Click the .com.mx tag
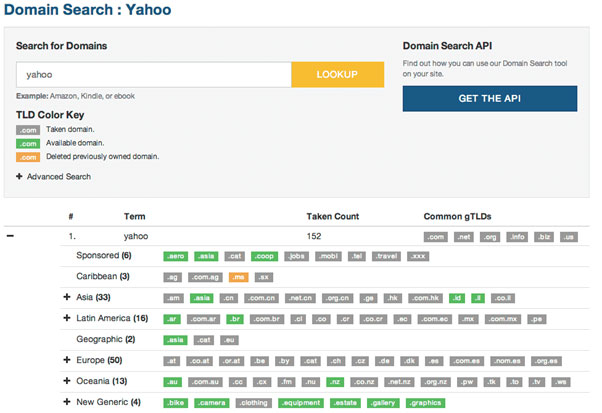 click(x=503, y=319)
